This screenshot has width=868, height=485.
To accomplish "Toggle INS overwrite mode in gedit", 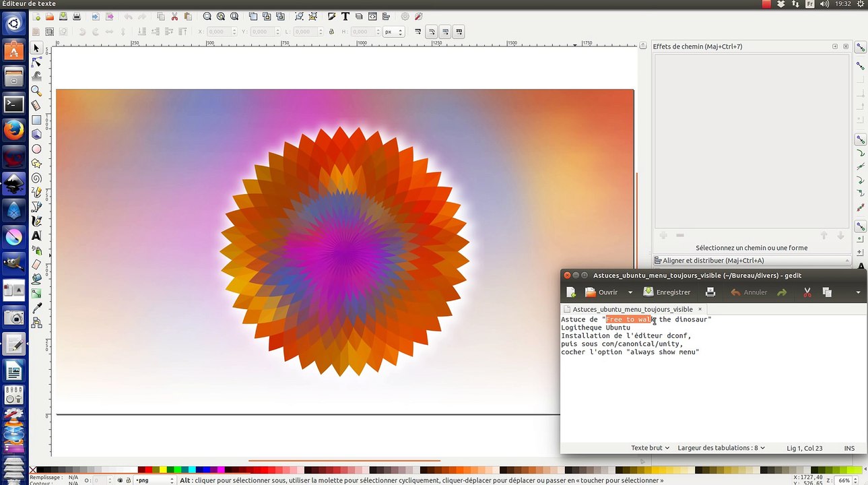I will [849, 448].
